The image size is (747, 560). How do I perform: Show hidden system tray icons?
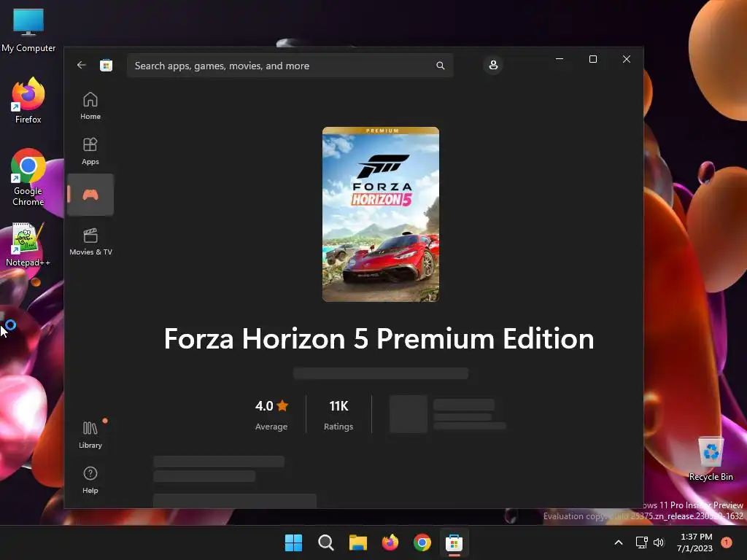[x=619, y=542]
